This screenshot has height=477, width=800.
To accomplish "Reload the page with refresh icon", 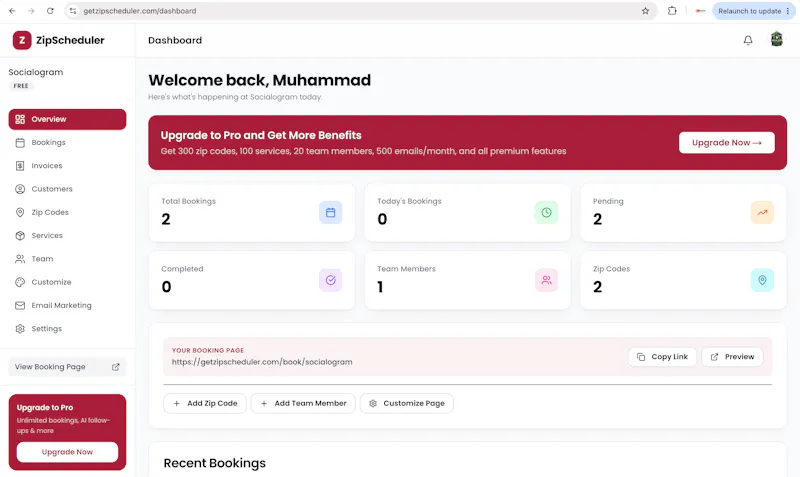I will pos(50,11).
